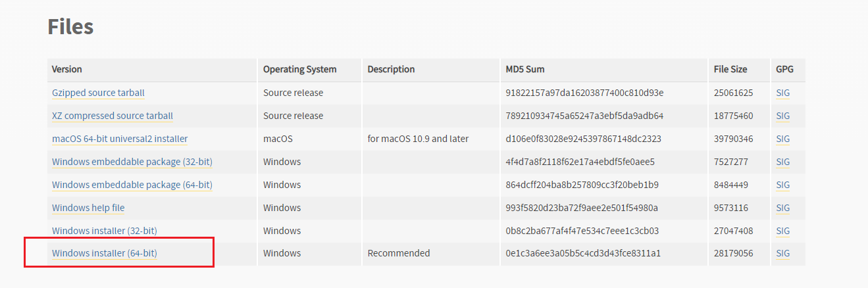The image size is (868, 288).
Task: Click the MD5 Sum column header
Action: coord(524,69)
